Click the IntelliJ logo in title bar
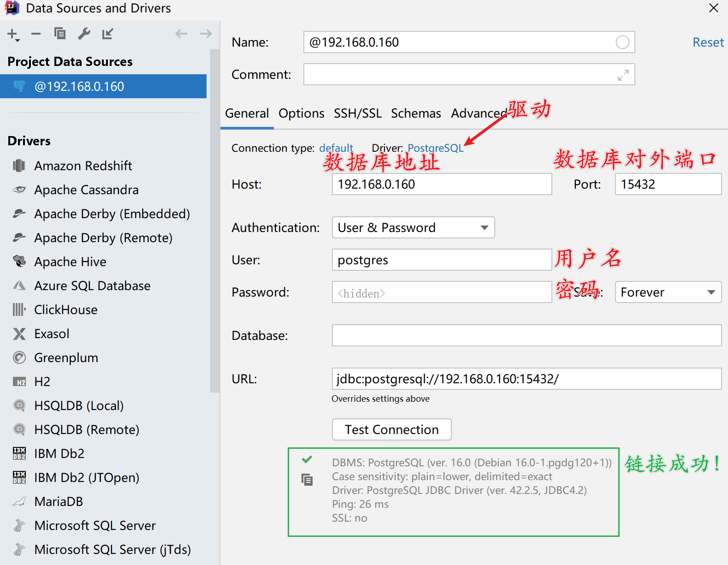The height and width of the screenshot is (565, 728). 12,8
